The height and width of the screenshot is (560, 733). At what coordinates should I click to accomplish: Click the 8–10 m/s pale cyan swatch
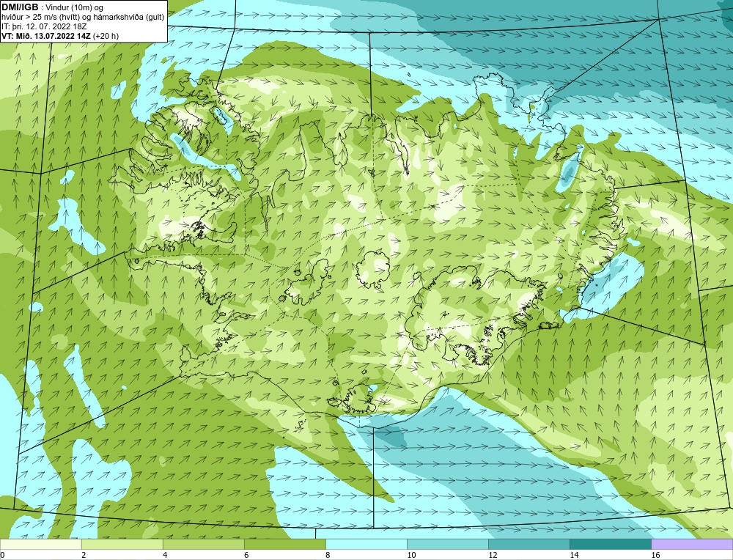(x=366, y=544)
